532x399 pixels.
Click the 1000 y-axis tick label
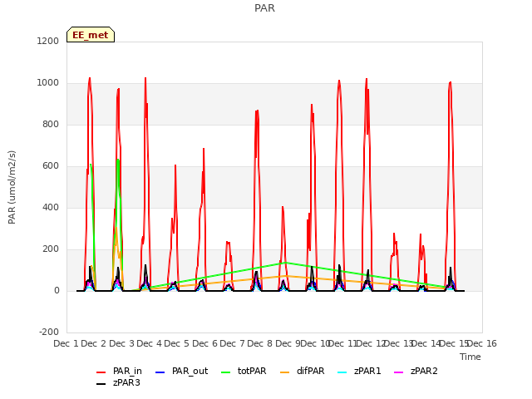[48, 83]
